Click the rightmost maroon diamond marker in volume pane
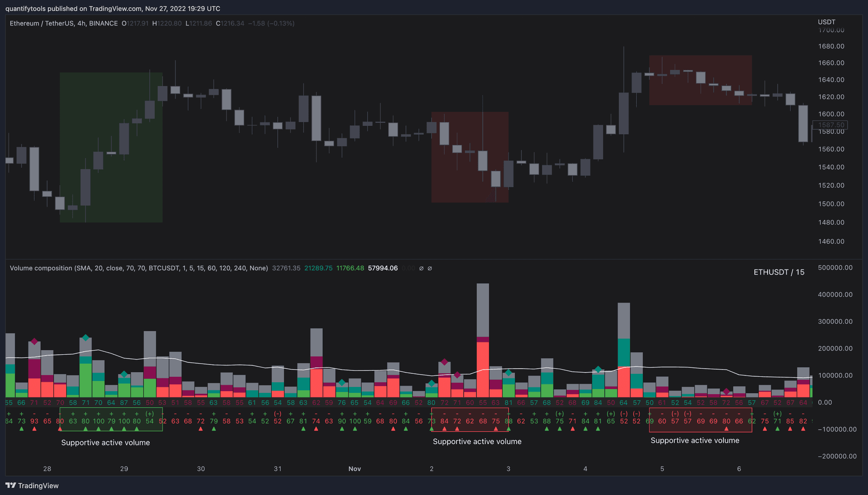868x495 pixels. point(726,391)
